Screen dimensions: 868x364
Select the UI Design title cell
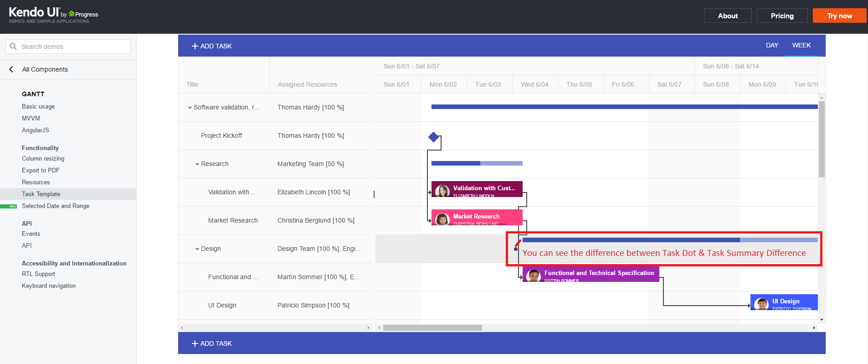coord(224,305)
